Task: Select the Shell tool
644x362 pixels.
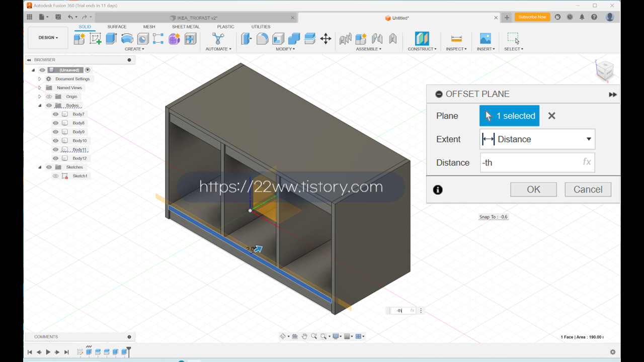Action: pyautogui.click(x=278, y=39)
